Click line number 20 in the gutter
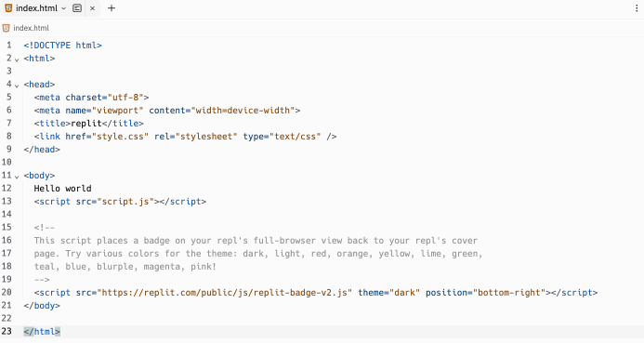This screenshot has width=644, height=343. [7, 292]
